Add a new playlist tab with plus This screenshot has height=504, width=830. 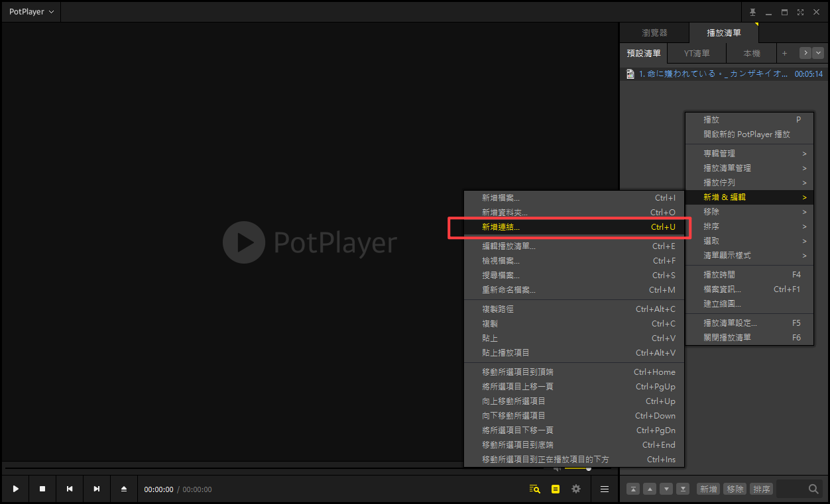(x=784, y=53)
